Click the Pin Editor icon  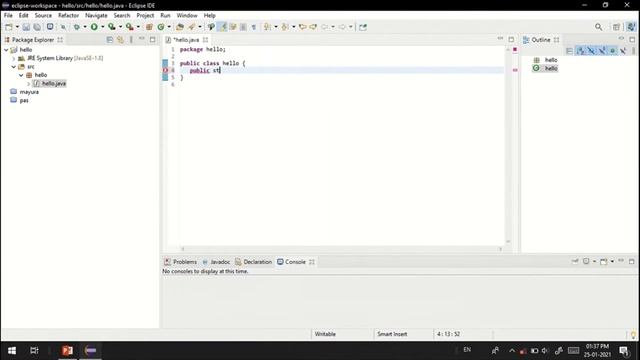pos(363,27)
